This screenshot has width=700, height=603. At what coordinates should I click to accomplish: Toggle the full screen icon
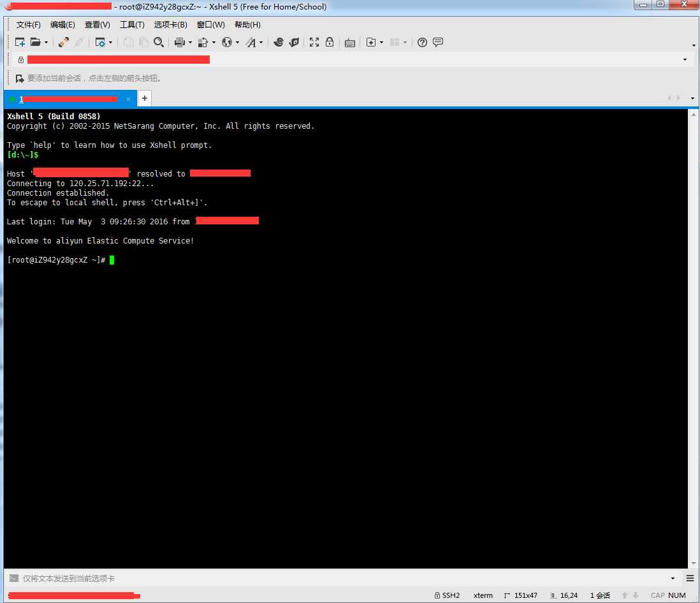(x=314, y=42)
